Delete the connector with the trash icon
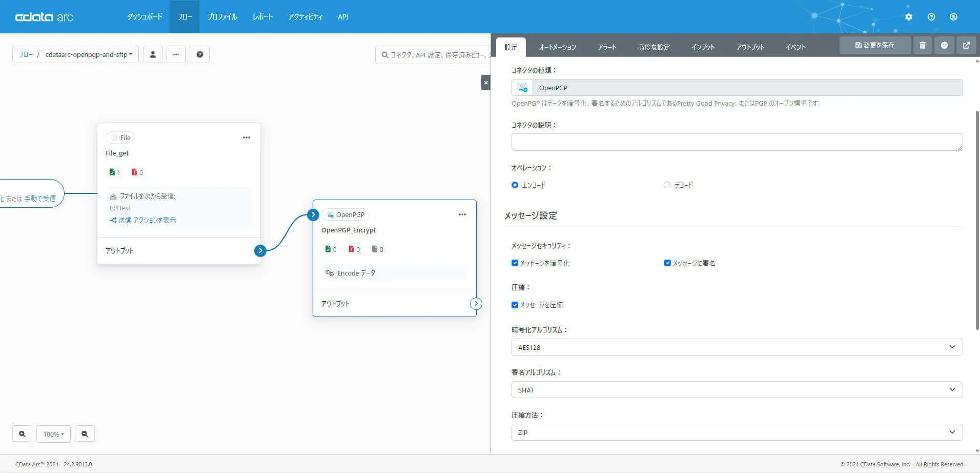Screen dimensions: 980x473 [923, 45]
